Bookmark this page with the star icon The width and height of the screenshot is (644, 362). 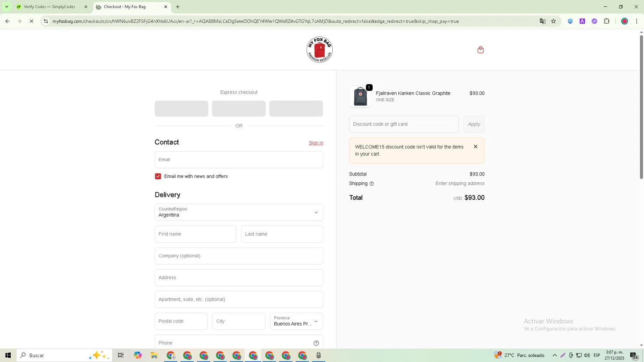click(553, 21)
